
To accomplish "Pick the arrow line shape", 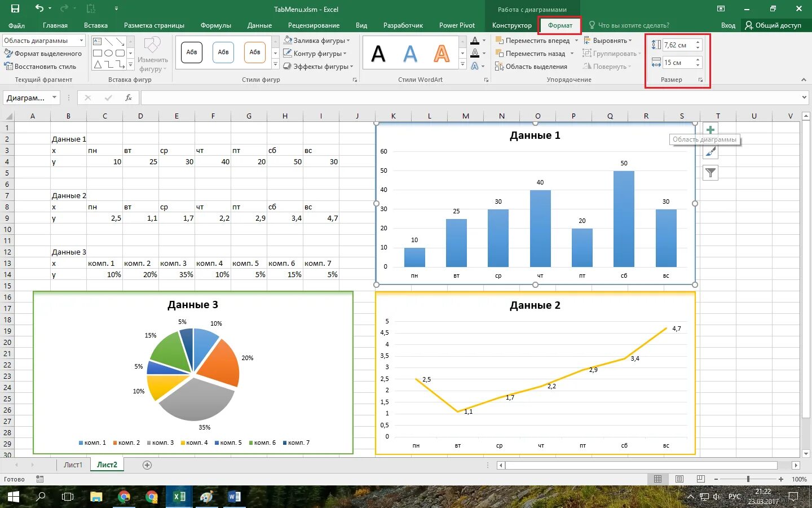I will pos(120,41).
